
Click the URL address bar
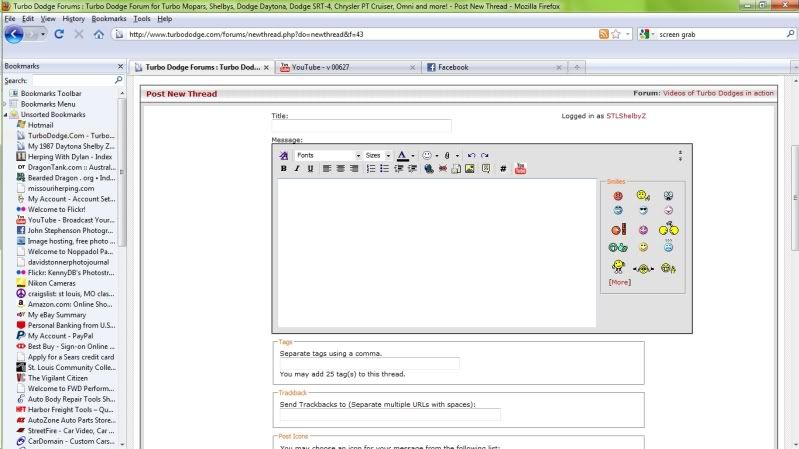coord(362,34)
